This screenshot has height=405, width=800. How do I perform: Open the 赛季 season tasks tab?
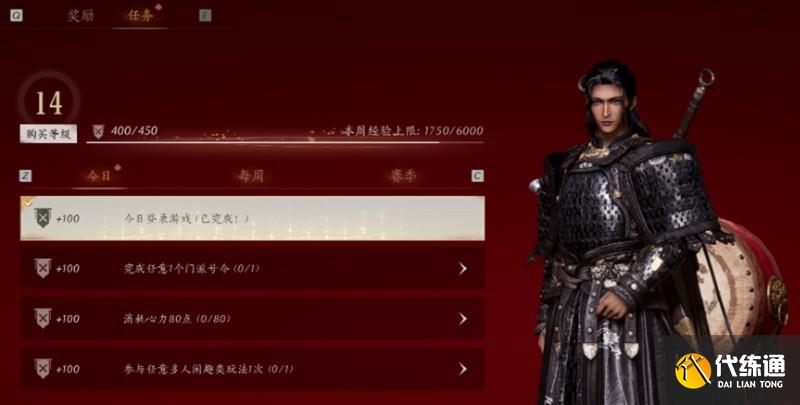coord(403,176)
